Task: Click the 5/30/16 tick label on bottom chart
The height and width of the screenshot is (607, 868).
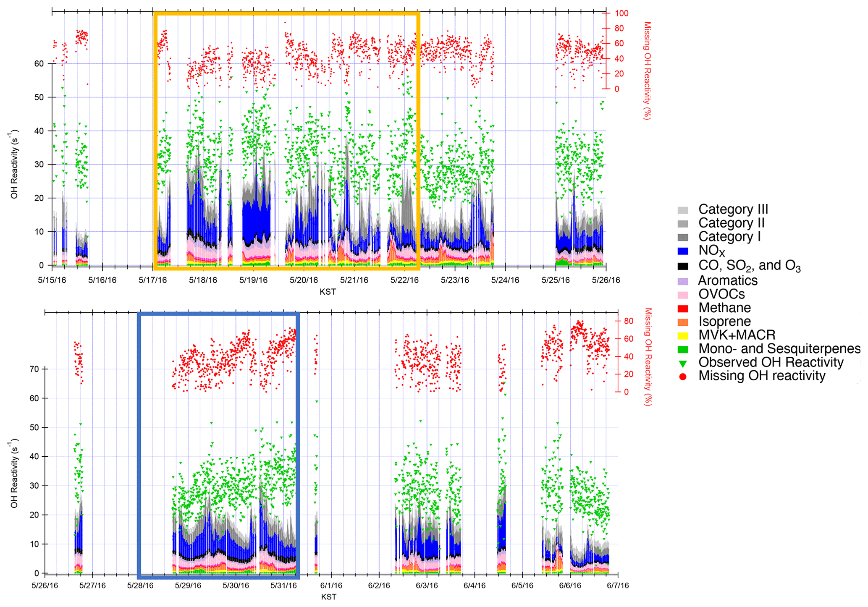Action: point(236,586)
